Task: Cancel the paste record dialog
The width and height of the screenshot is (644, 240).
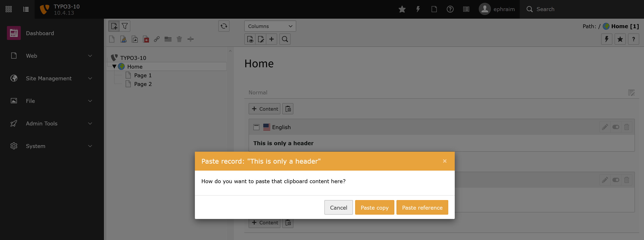Action: 338,207
